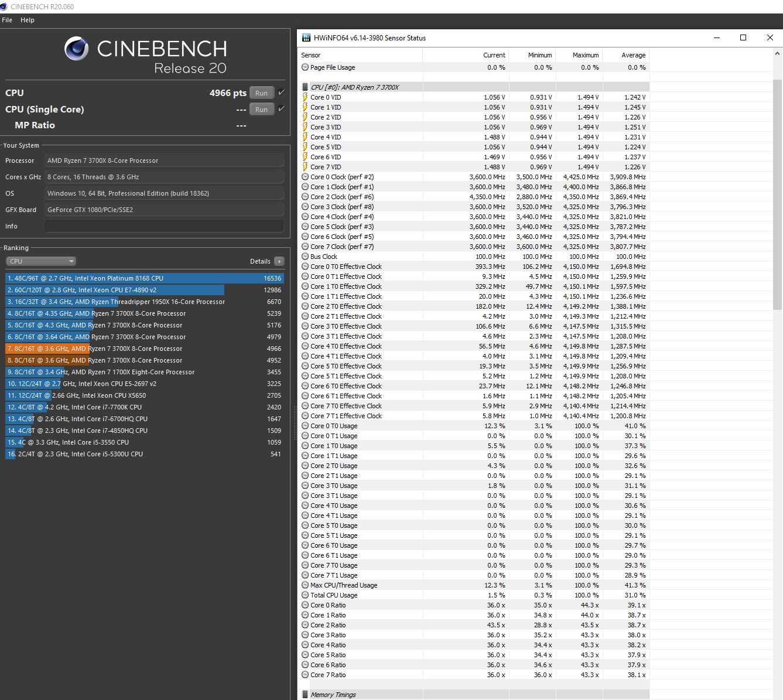The image size is (783, 700).
Task: Click the icon next to Core 2 Ratio
Action: click(x=305, y=625)
